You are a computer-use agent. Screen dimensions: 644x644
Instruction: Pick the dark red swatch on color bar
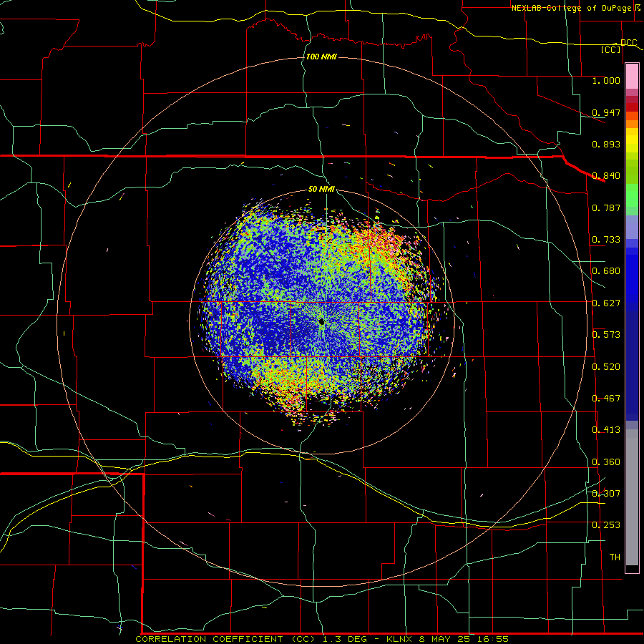pos(632,107)
